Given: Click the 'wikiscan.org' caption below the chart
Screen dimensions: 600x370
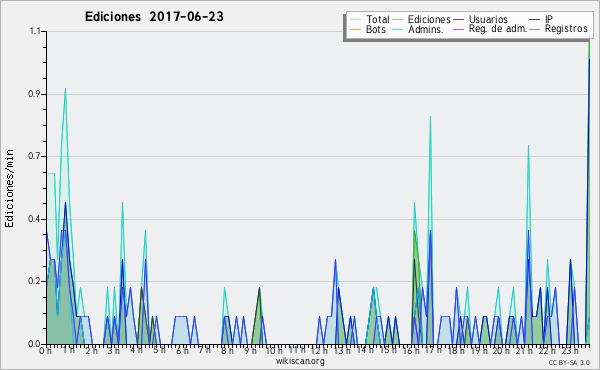Looking at the screenshot, I should 300,361.
